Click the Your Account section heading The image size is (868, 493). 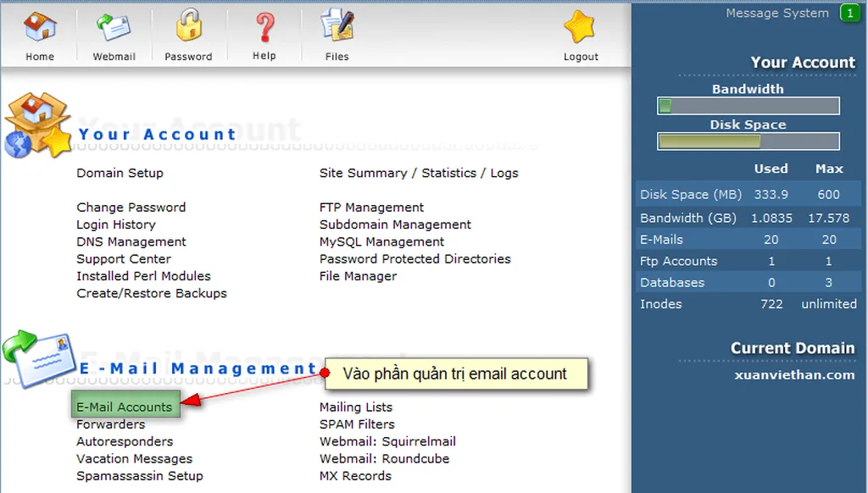pos(157,135)
